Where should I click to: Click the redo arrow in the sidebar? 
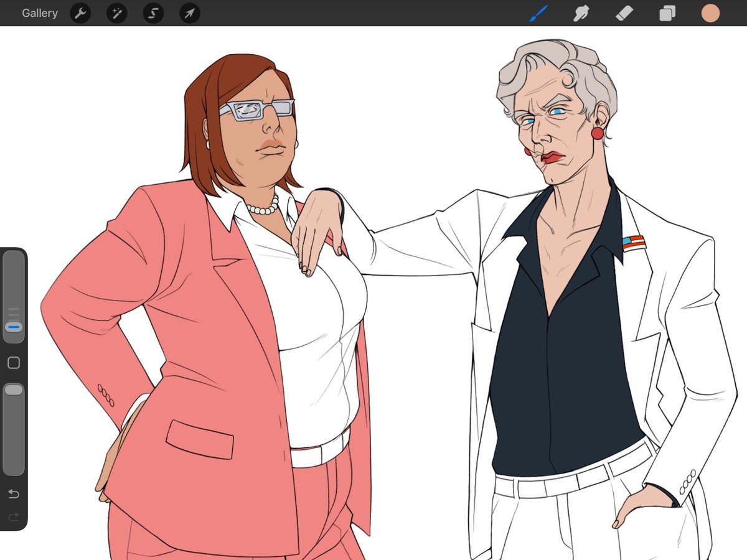(14, 516)
